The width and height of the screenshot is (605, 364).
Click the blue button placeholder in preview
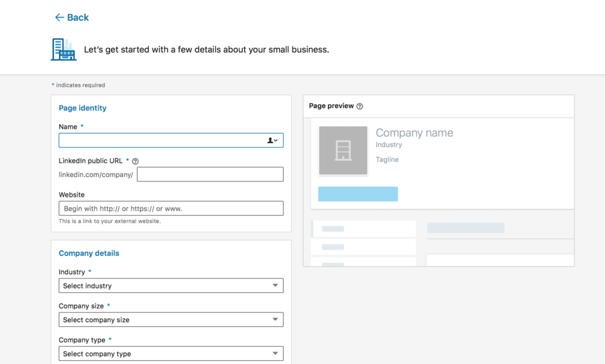(358, 194)
